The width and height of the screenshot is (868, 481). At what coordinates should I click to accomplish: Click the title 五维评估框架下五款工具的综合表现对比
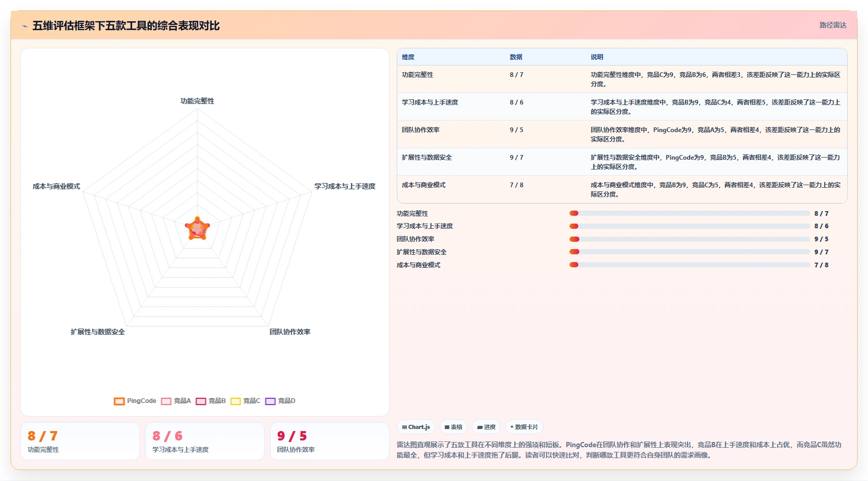click(126, 26)
